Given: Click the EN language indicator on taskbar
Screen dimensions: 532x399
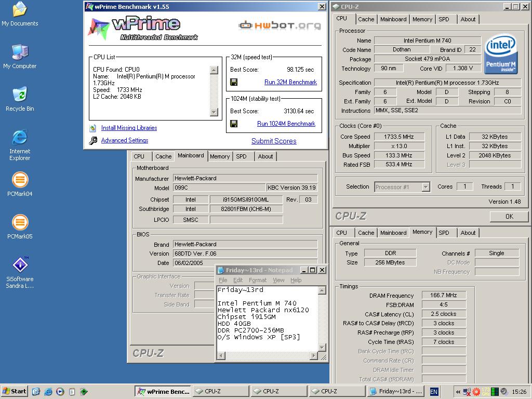Looking at the screenshot, I should point(434,392).
